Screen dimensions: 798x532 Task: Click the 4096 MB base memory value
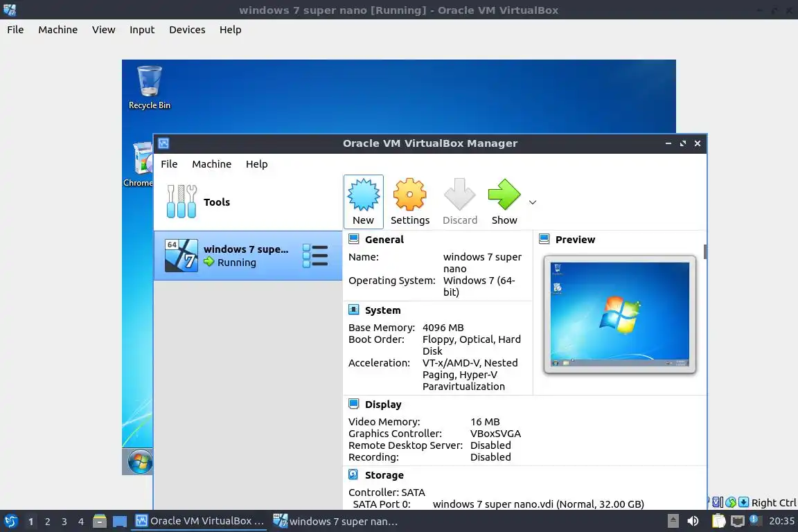click(443, 328)
